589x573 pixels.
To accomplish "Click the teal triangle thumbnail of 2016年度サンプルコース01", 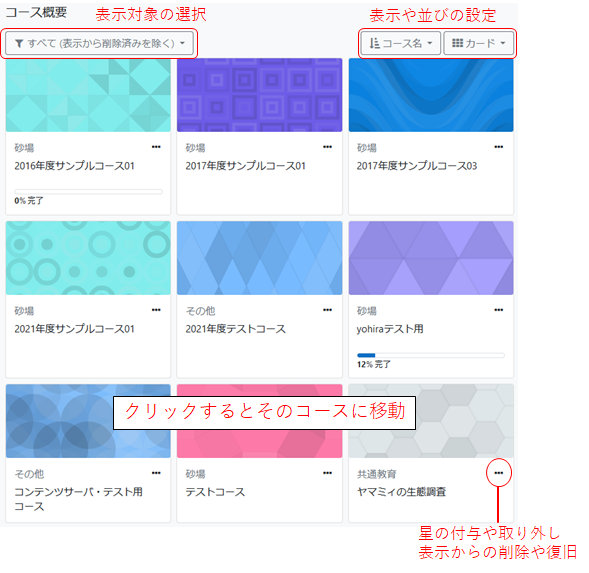I will pyautogui.click(x=88, y=95).
